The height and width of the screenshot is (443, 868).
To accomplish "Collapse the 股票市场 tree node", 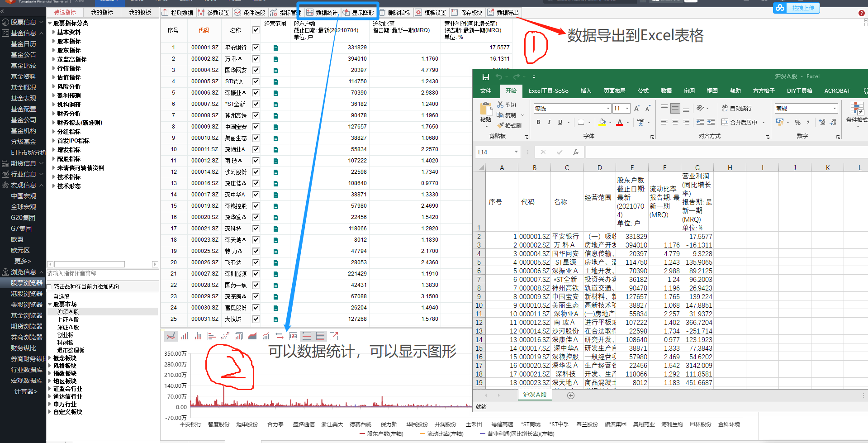I will pyautogui.click(x=50, y=304).
